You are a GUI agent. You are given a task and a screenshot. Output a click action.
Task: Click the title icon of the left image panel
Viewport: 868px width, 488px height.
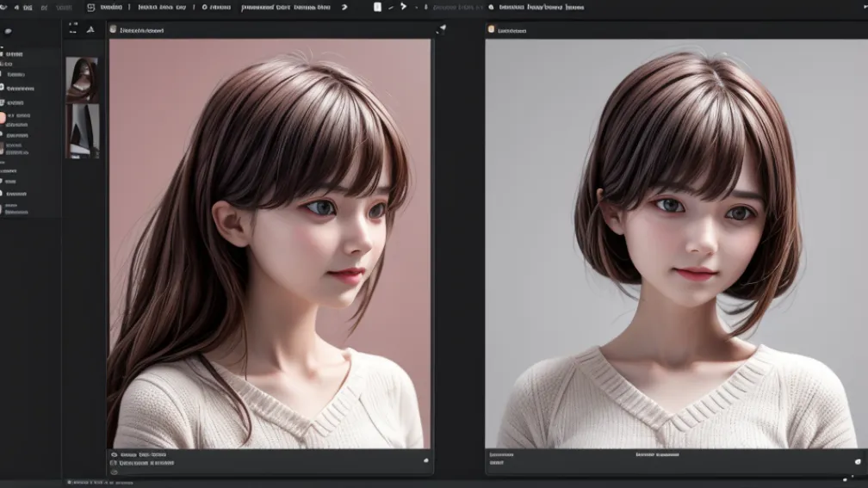(113, 29)
